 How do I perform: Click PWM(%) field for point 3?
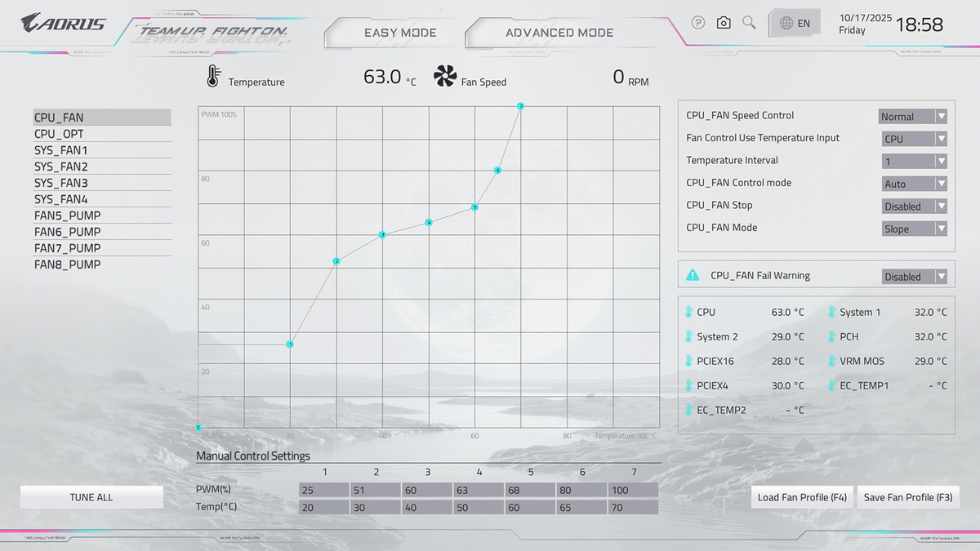427,490
